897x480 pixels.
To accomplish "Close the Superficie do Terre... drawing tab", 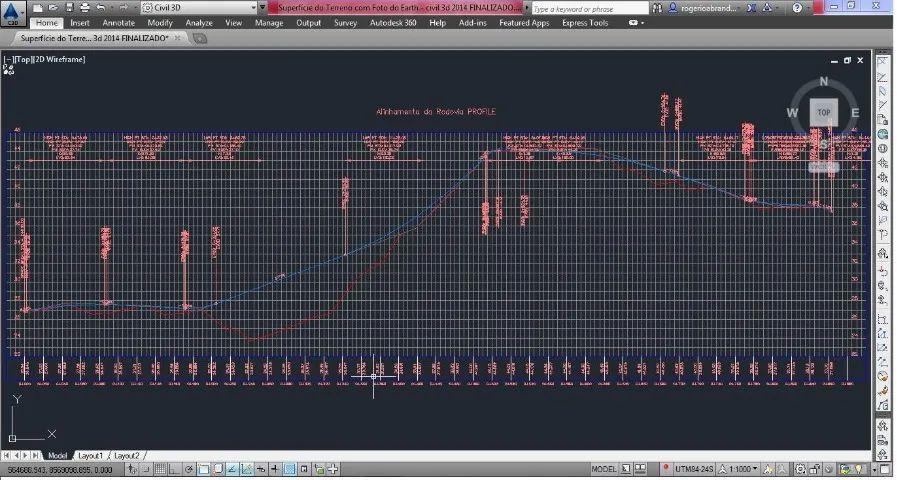I will [177, 38].
